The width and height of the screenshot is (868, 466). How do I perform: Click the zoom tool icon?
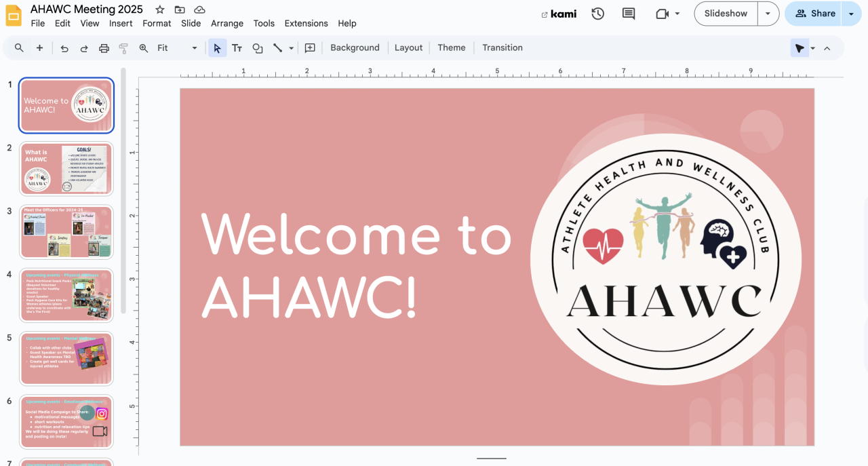[143, 47]
